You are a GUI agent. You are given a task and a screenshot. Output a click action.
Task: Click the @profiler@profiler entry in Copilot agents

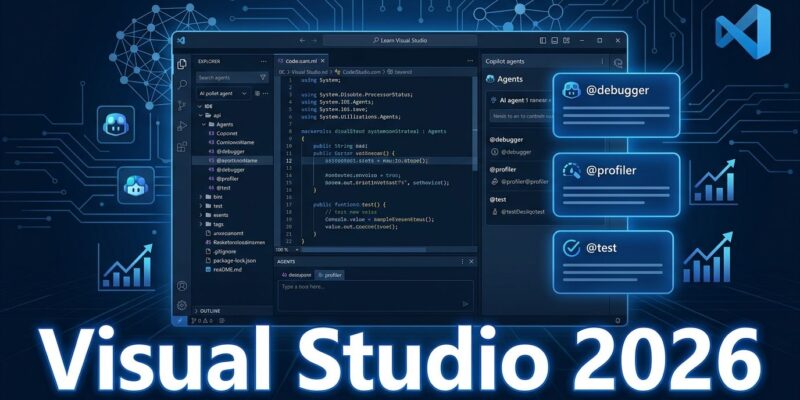click(x=520, y=181)
